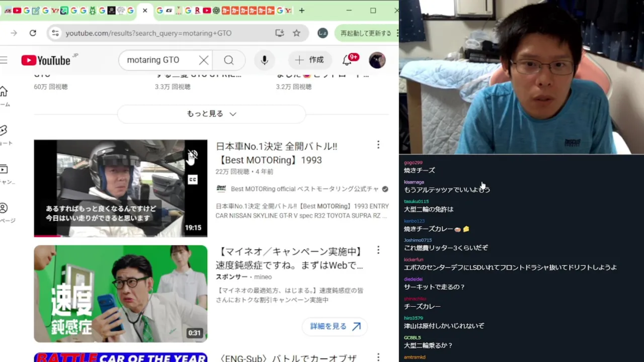Click chat message 大型二輪乗るか？
The image size is (644, 362).
pyautogui.click(x=428, y=345)
